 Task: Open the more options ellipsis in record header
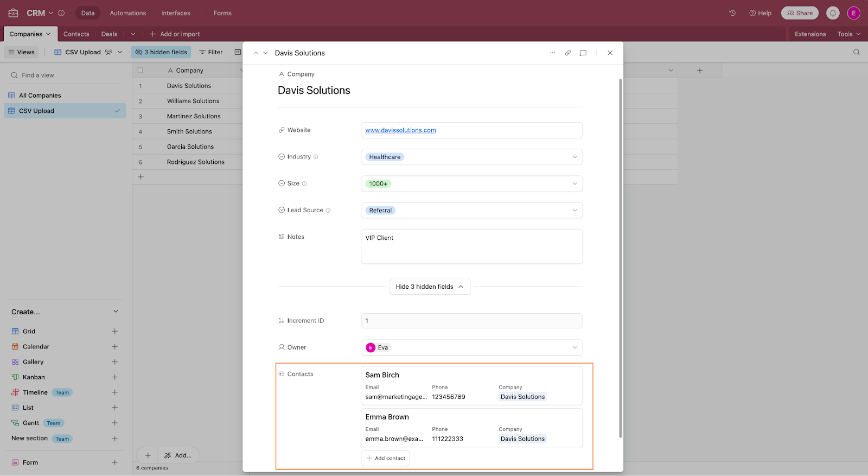[552, 53]
